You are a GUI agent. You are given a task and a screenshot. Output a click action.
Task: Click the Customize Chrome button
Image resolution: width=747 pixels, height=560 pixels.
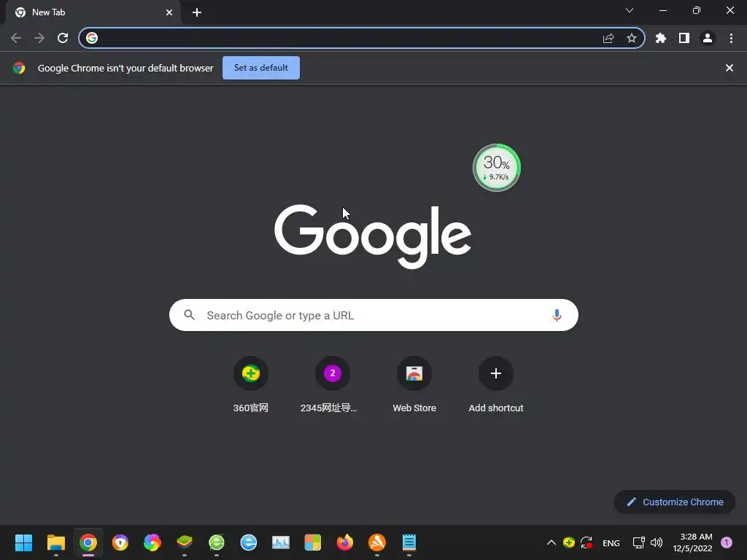[675, 502]
